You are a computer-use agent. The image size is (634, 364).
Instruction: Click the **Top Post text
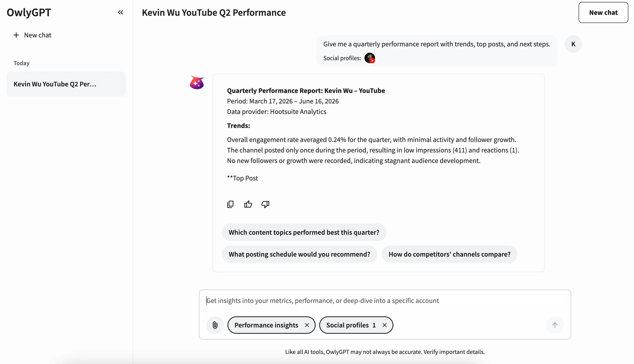click(242, 178)
